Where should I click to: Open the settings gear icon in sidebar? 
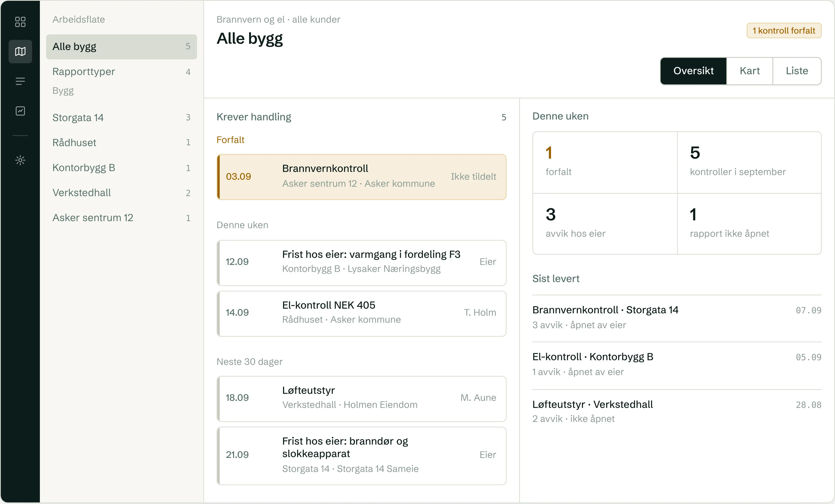click(20, 160)
